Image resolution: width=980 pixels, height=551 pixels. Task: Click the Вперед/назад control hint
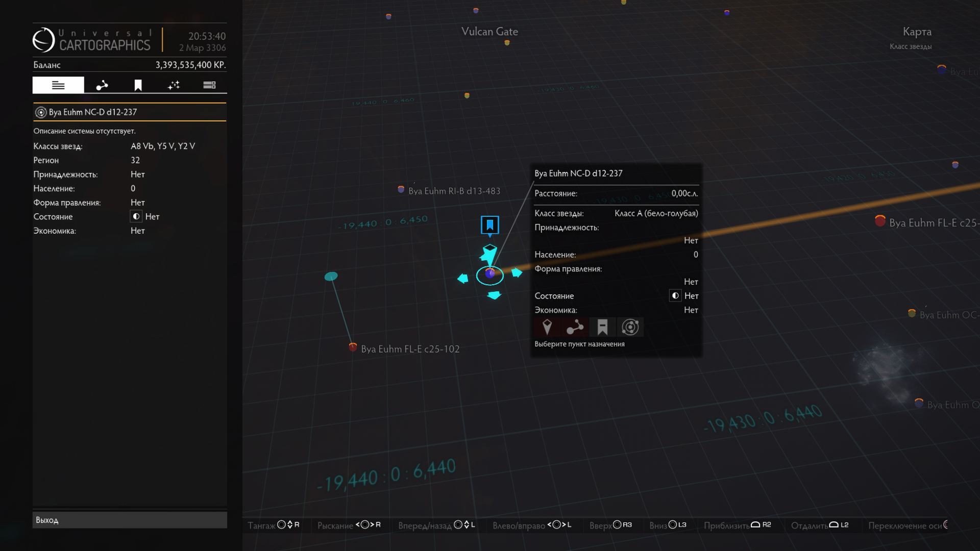click(436, 525)
